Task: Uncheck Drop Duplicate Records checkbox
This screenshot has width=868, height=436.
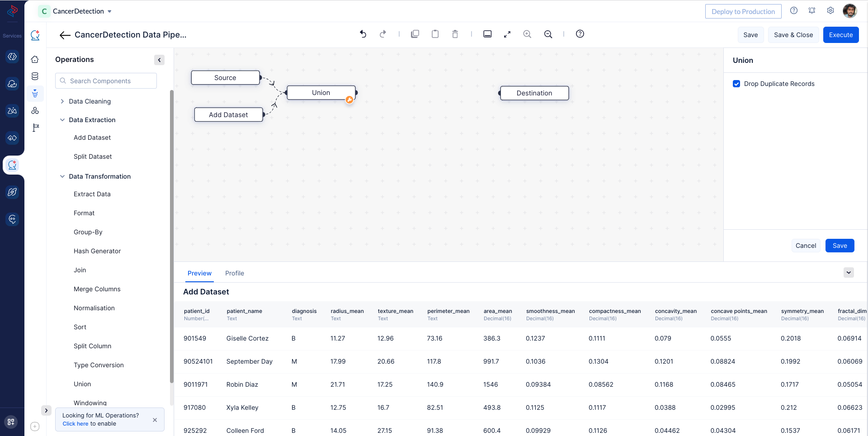Action: tap(736, 84)
